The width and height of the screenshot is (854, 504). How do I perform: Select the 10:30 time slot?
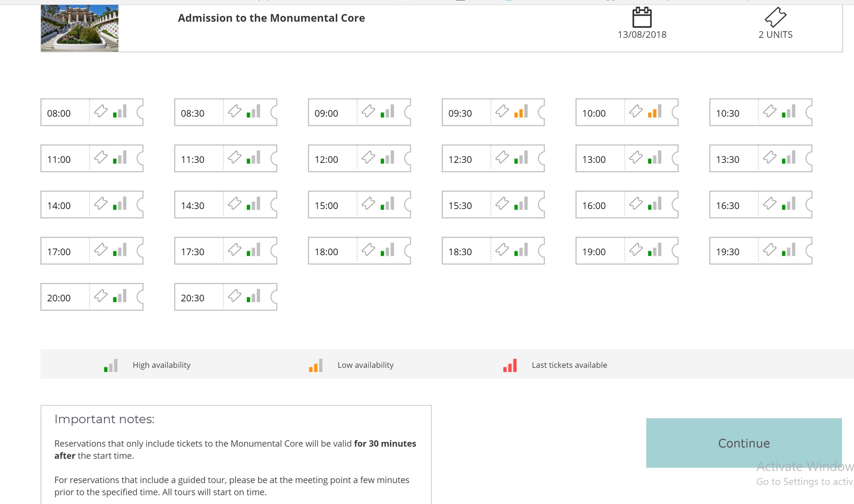click(x=761, y=112)
